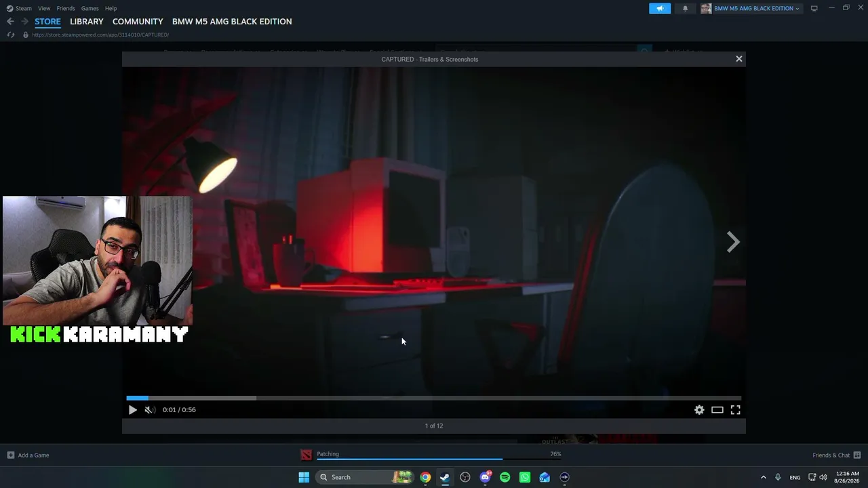
Task: Unmute the trailer audio
Action: [x=150, y=410]
